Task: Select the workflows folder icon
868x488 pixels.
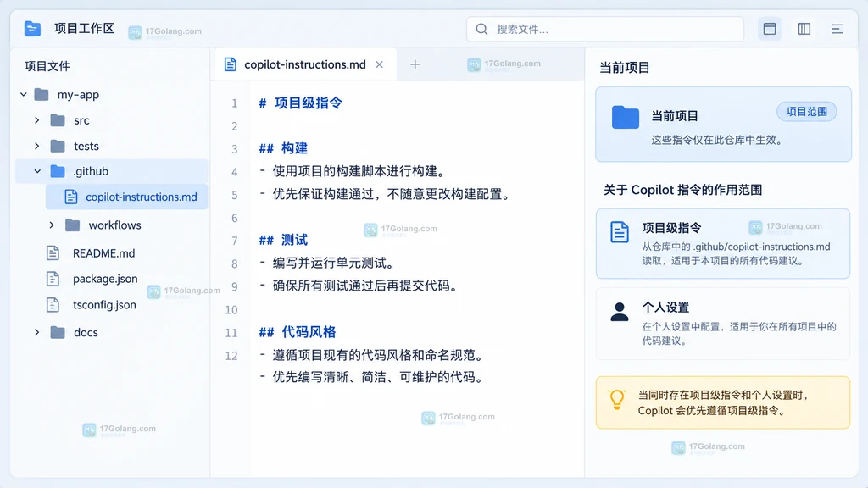Action: [x=73, y=225]
